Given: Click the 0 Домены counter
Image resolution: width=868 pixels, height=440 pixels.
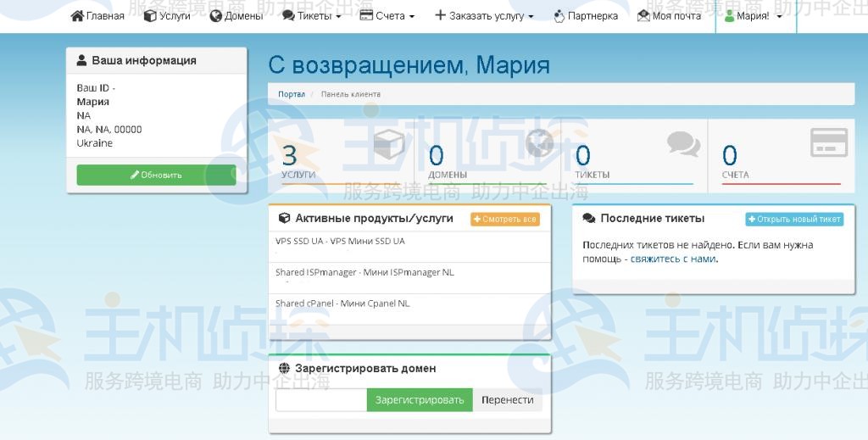Looking at the screenshot, I should coord(487,157).
